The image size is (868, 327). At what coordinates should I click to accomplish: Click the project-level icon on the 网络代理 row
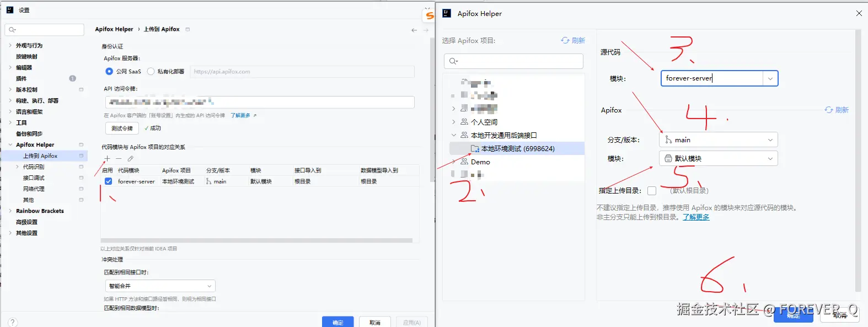81,189
